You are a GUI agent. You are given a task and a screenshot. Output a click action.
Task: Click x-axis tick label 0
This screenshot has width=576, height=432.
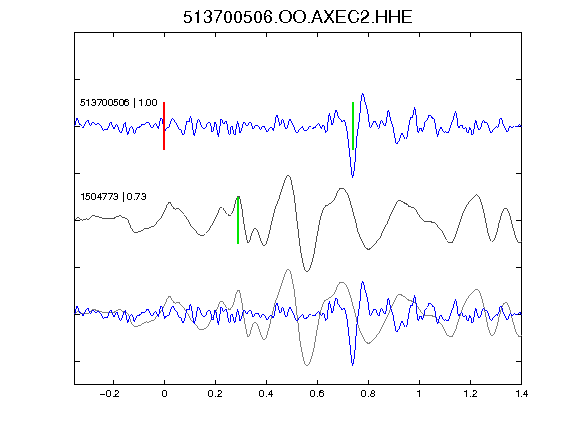click(164, 394)
